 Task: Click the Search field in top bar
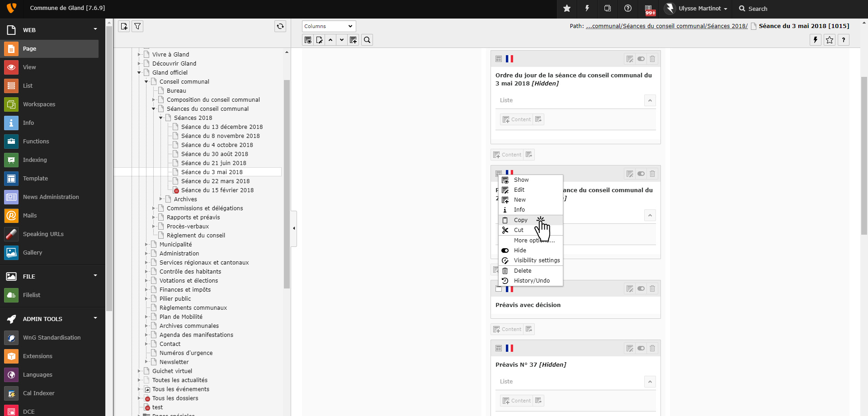click(758, 9)
